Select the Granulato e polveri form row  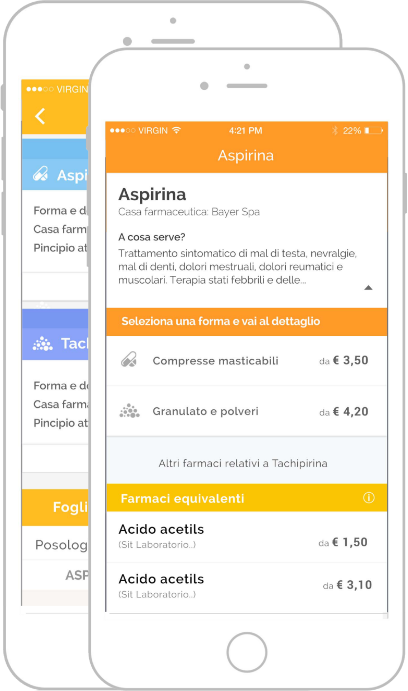[247, 411]
